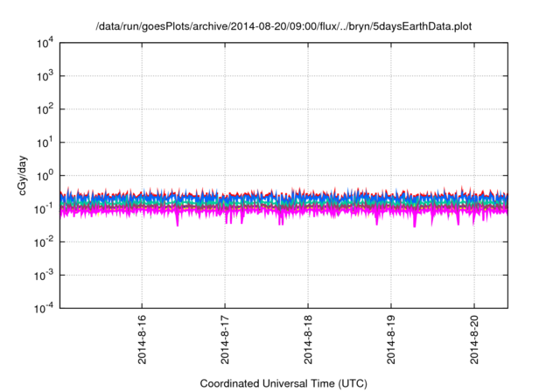
Task: Click the 10^4 y-axis tick label
Action: click(45, 43)
